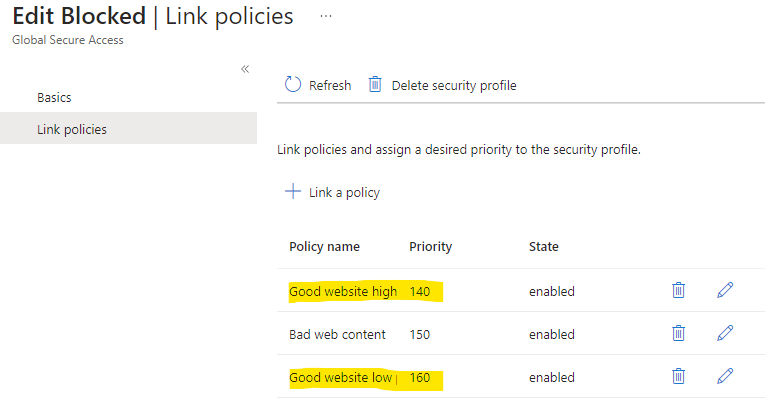Click Delete security profile label
765x414 pixels.
pyautogui.click(x=454, y=85)
